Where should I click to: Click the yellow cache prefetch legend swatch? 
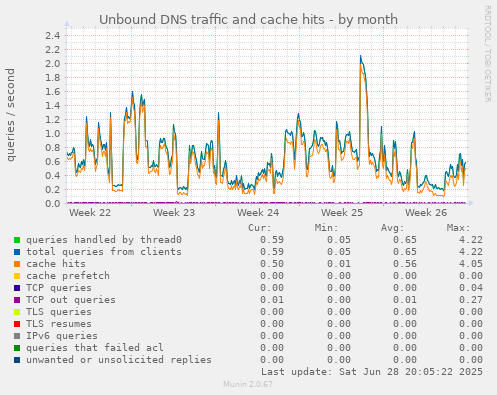point(17,276)
